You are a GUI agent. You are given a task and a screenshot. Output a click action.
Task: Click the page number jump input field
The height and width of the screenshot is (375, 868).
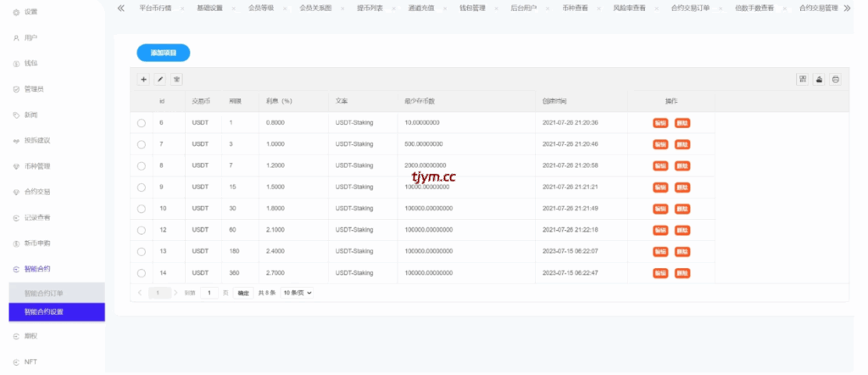pyautogui.click(x=208, y=293)
